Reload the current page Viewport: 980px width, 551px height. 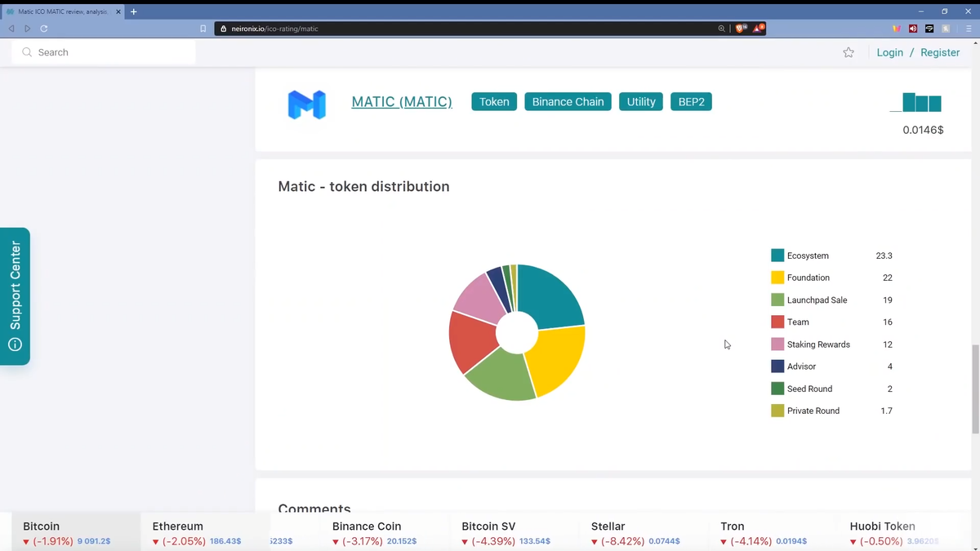44,29
